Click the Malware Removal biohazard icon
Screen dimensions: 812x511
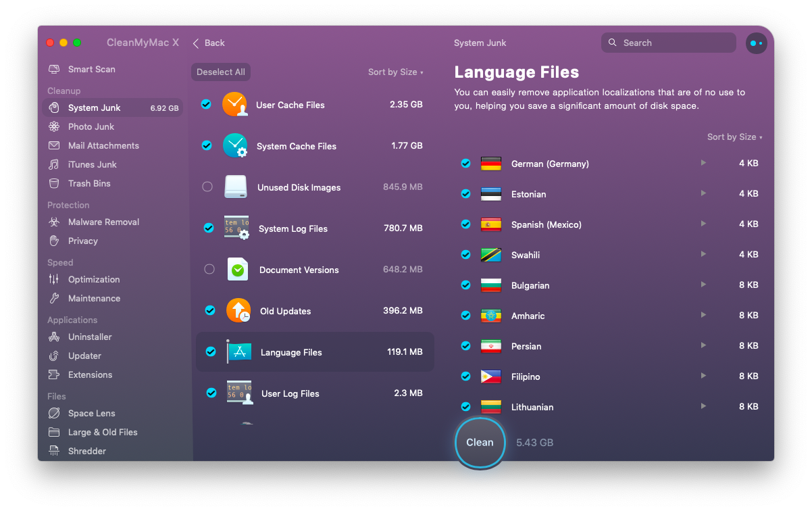click(x=54, y=222)
